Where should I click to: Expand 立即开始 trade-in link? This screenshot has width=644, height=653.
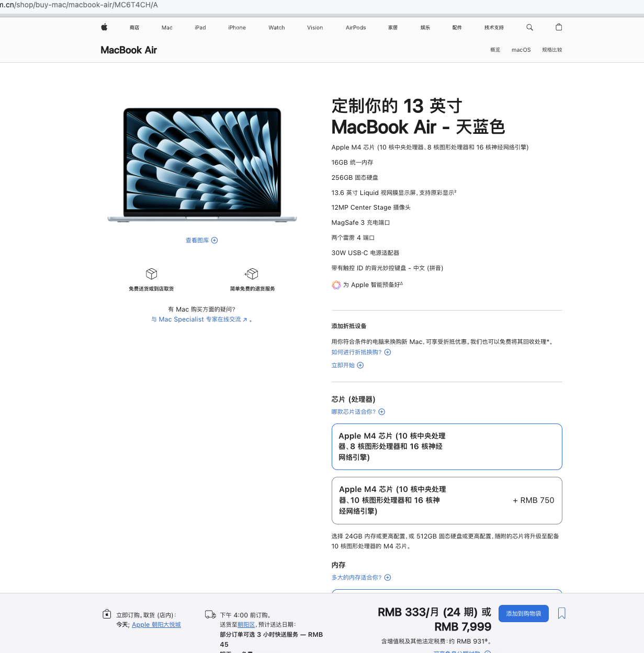click(347, 365)
